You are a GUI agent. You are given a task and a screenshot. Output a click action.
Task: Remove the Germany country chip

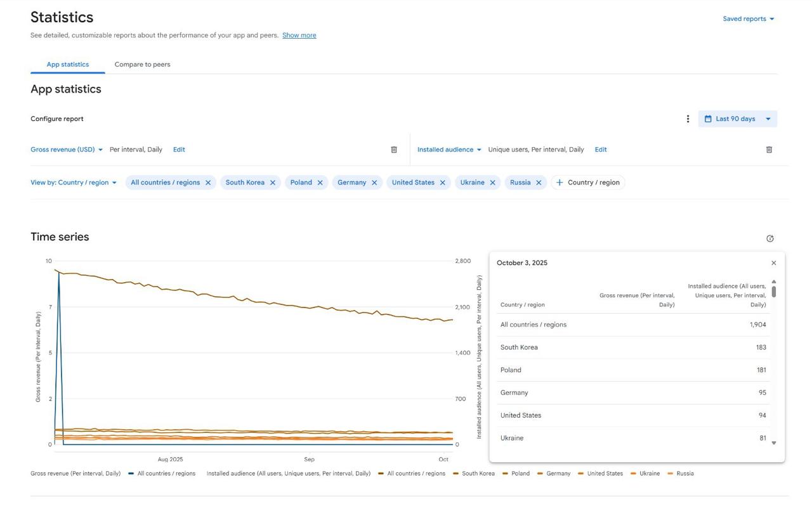[374, 183]
